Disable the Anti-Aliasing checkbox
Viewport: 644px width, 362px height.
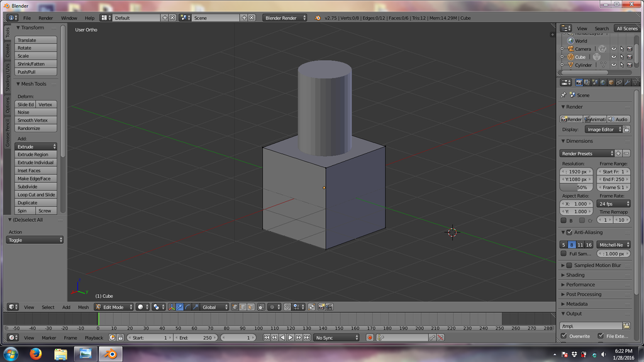pyautogui.click(x=569, y=233)
